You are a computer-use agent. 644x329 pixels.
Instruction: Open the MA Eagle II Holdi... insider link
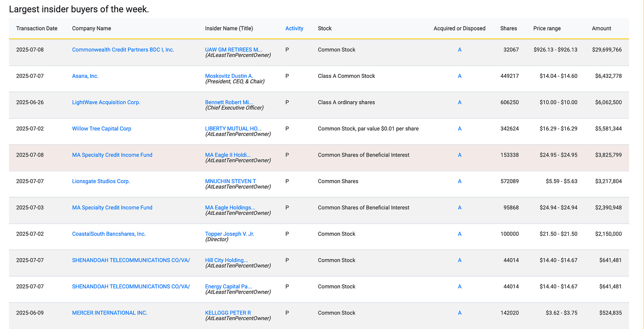[228, 155]
